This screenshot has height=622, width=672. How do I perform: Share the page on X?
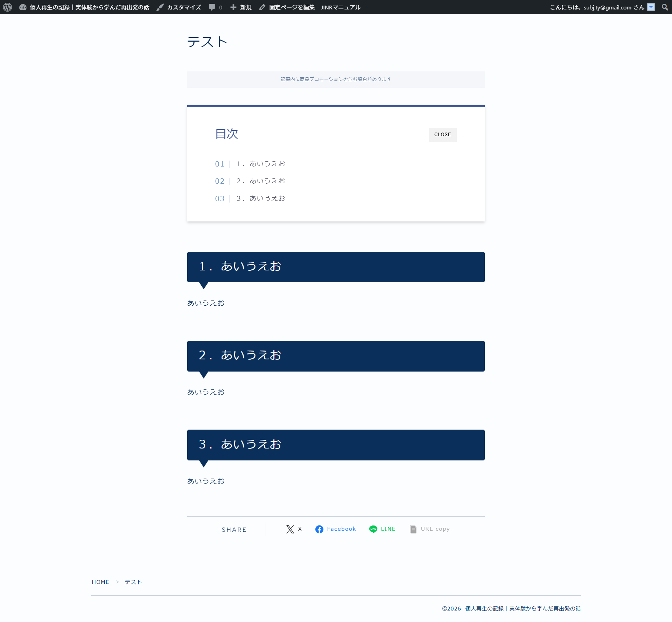pos(294,529)
